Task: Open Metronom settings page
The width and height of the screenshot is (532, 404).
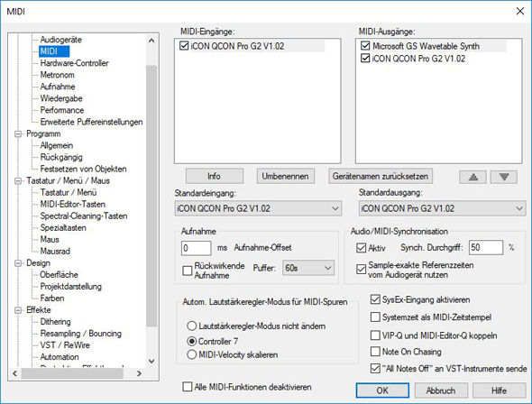Action: point(57,75)
